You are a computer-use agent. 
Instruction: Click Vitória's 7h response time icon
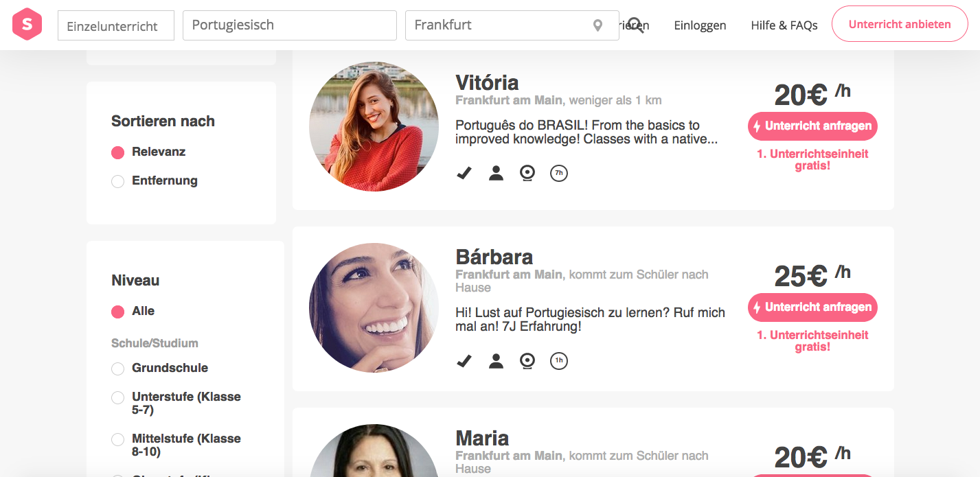pos(559,174)
